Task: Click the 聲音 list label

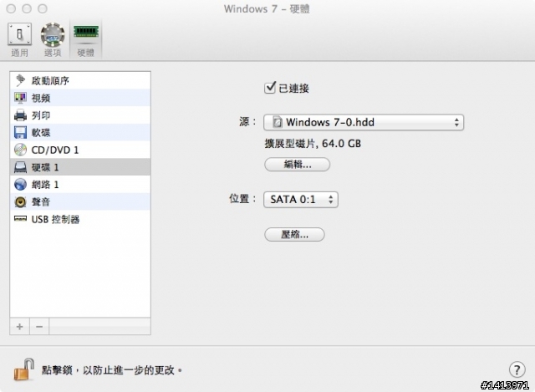Action: click(41, 202)
